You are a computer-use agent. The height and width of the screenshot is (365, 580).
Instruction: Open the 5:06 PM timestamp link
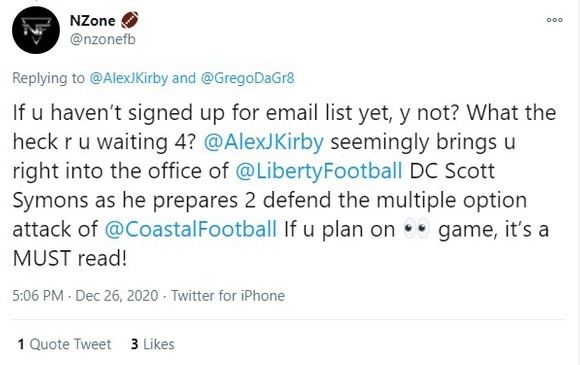tap(38, 296)
